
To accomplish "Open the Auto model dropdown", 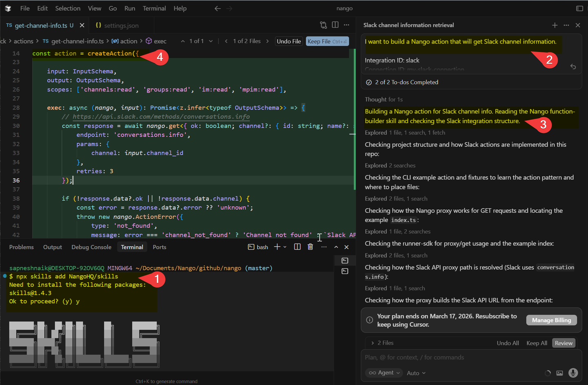I will (416, 373).
